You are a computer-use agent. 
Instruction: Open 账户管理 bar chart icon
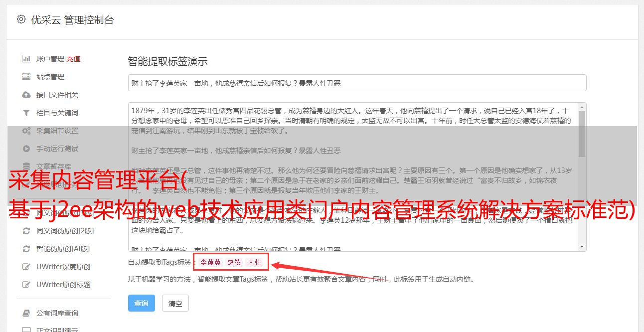26,59
